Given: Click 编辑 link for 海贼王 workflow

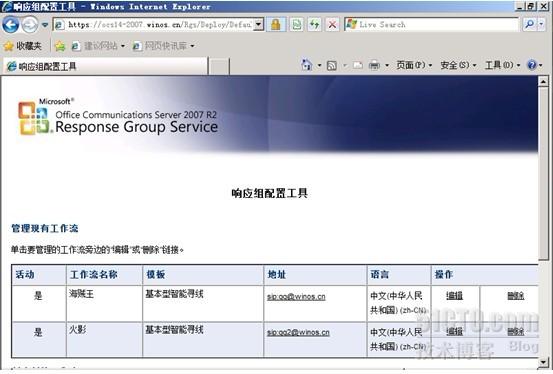Looking at the screenshot, I should pos(454,296).
